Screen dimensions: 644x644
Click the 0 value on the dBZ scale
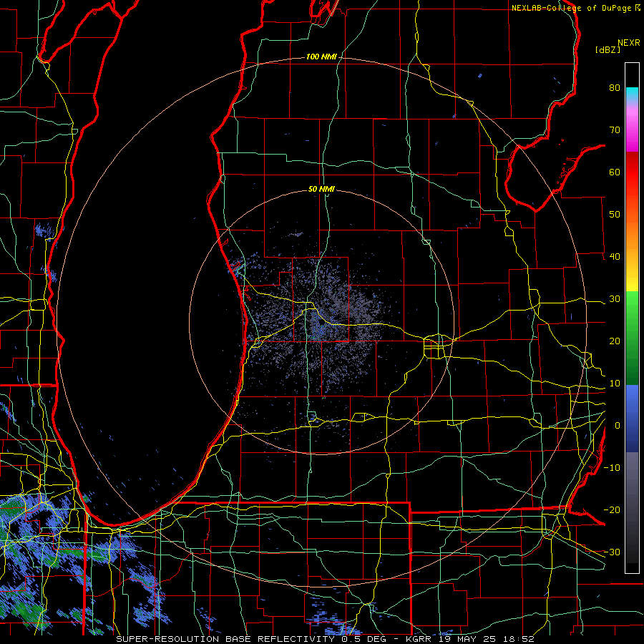pyautogui.click(x=618, y=426)
